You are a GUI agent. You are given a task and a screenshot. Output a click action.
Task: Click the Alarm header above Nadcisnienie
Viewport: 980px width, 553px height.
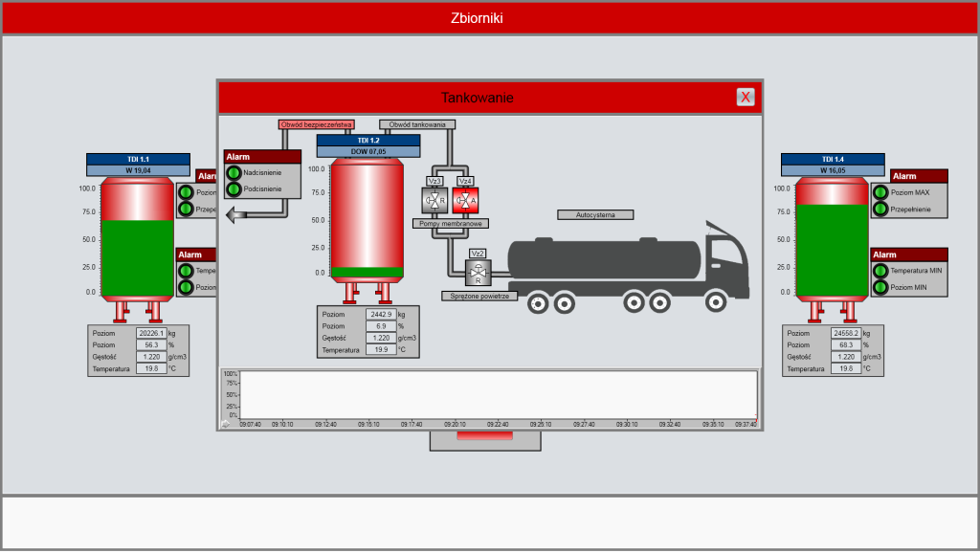262,157
